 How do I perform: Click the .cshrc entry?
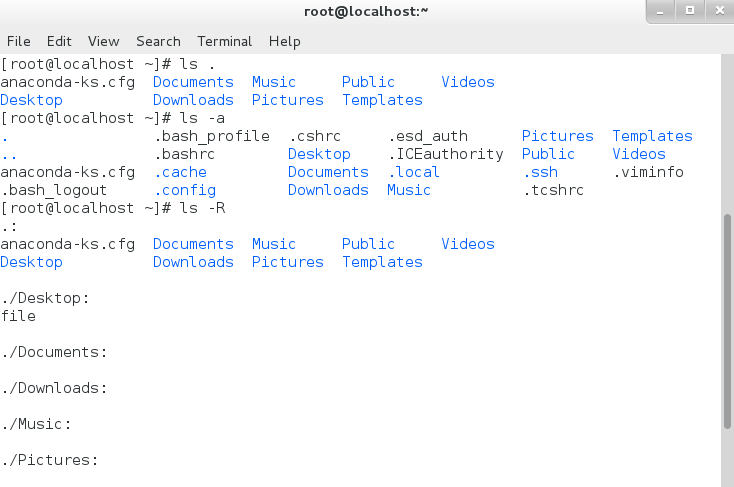click(x=315, y=136)
